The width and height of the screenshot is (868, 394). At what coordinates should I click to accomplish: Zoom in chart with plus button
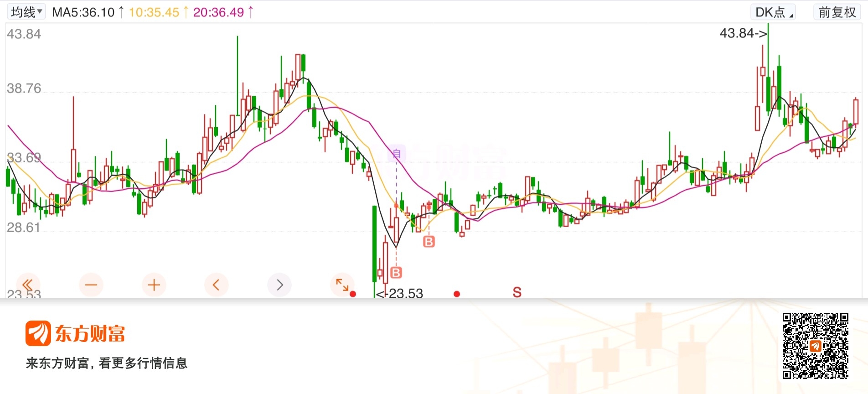coord(154,285)
